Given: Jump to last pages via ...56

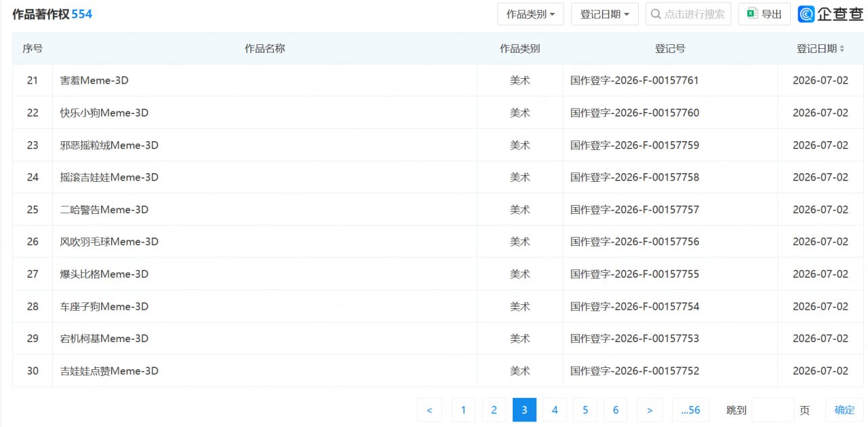Looking at the screenshot, I should pos(690,410).
